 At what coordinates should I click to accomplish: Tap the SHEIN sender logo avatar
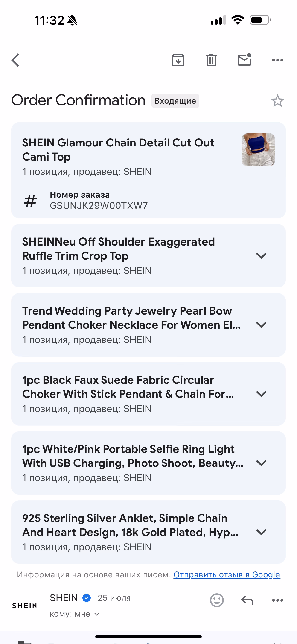tap(24, 606)
